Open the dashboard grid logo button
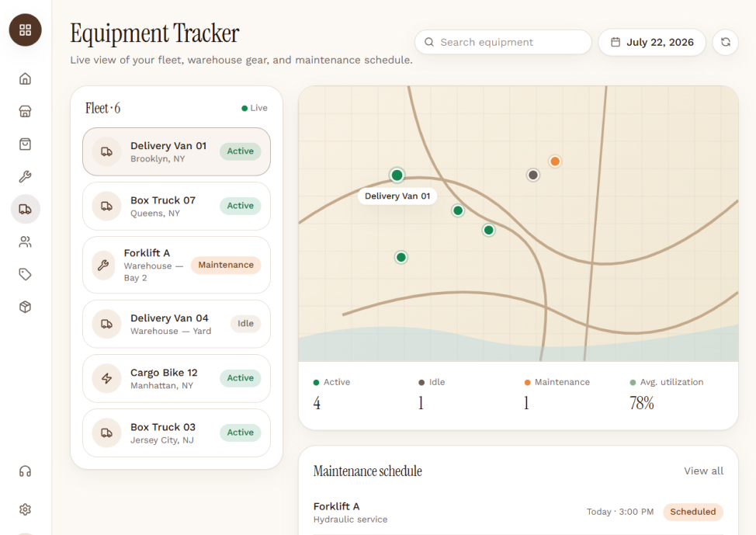This screenshot has height=535, width=756. click(x=25, y=30)
